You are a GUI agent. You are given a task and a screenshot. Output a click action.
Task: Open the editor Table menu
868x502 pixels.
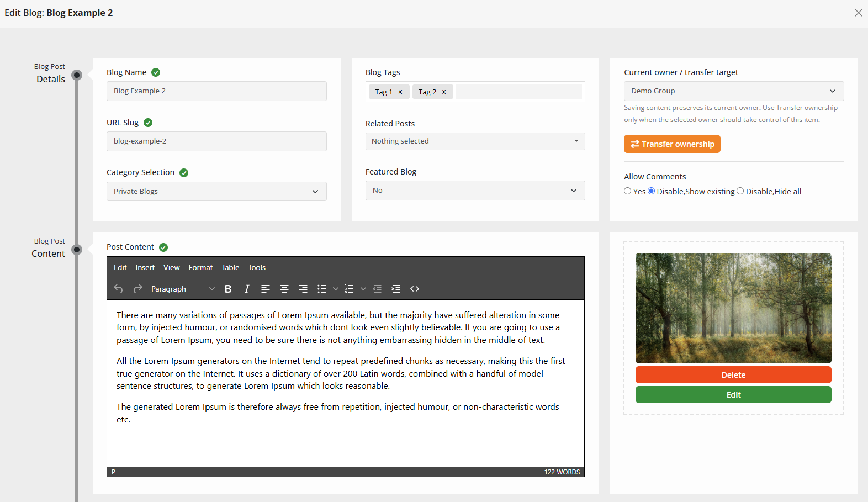tap(230, 267)
